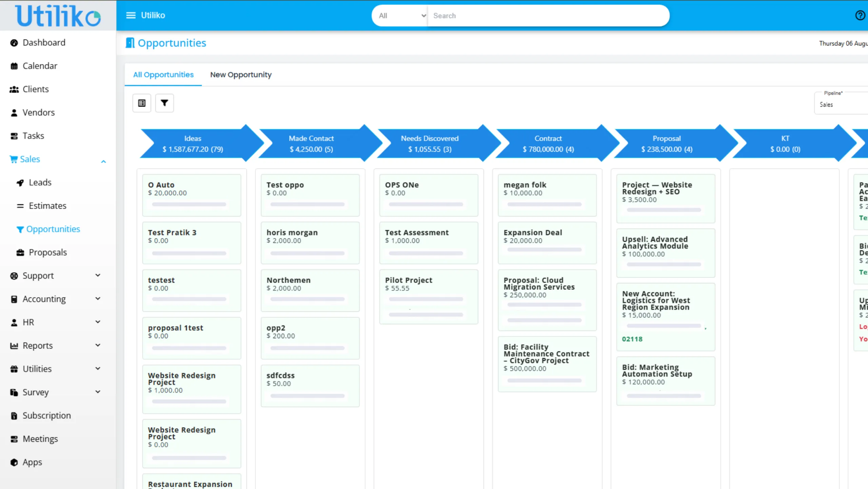Viewport: 868px width, 489px height.
Task: Click the Apps cube icon
Action: click(x=14, y=463)
